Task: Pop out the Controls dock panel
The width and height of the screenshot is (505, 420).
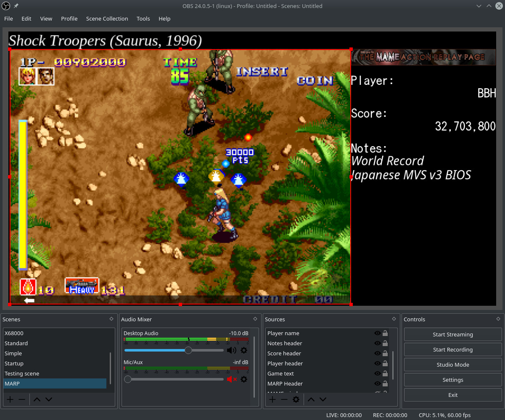Action: (x=498, y=319)
